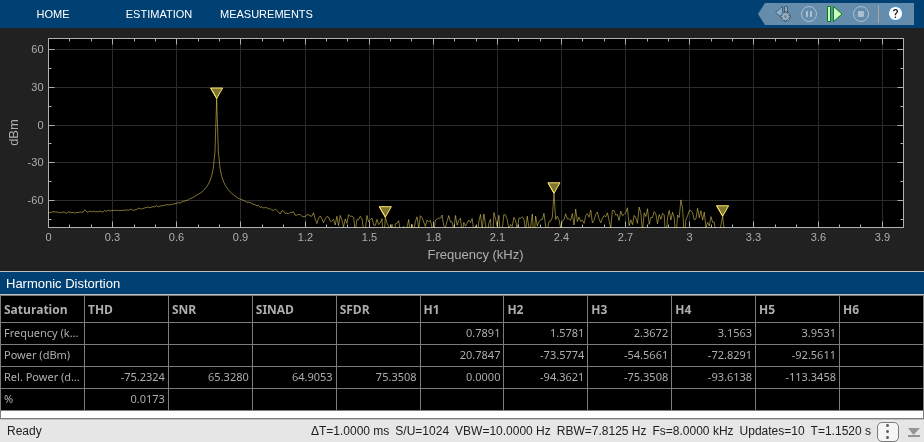
Task: Open the help question mark icon
Action: [895, 14]
